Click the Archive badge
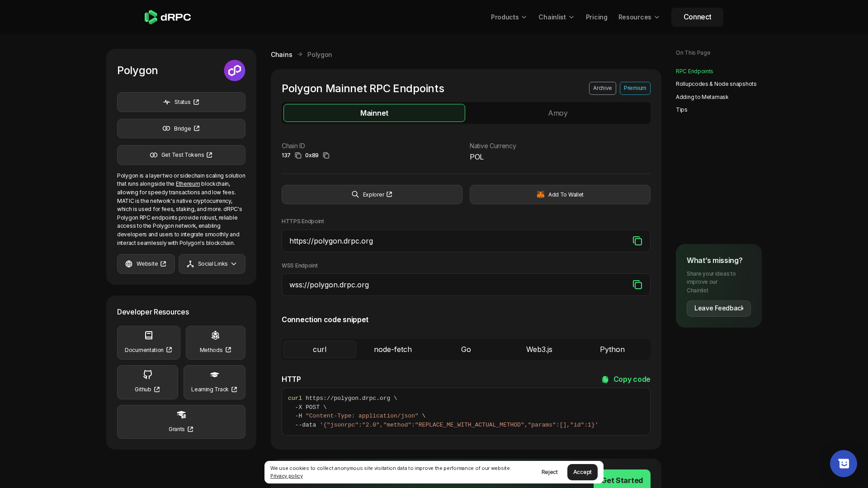Screen dimensions: 868x488 pyautogui.click(x=603, y=89)
